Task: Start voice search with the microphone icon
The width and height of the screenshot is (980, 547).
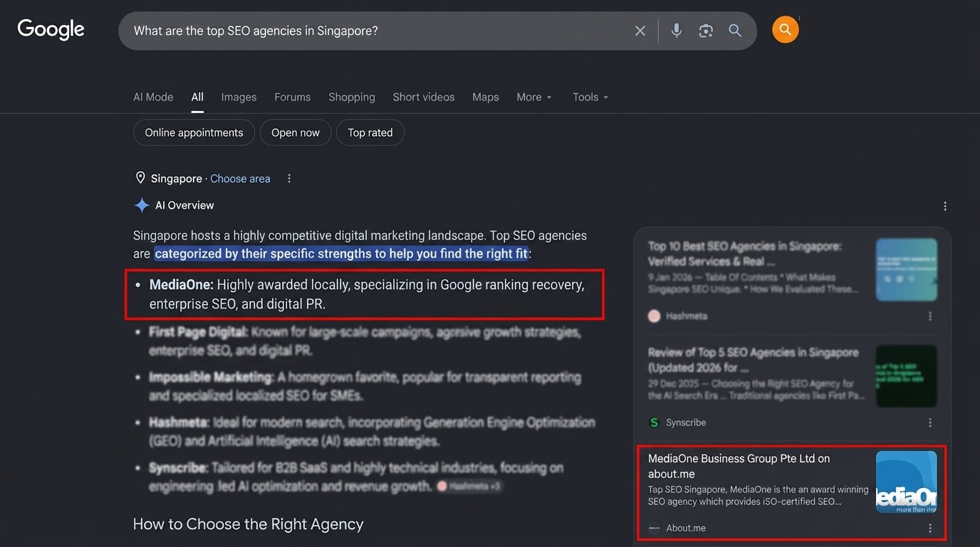Action: [x=677, y=31]
